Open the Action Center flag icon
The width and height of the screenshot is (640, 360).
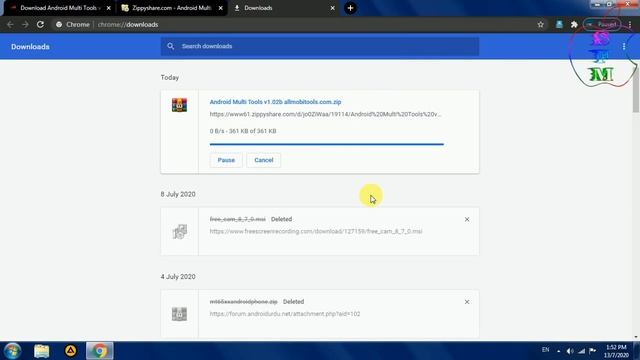tap(593, 351)
